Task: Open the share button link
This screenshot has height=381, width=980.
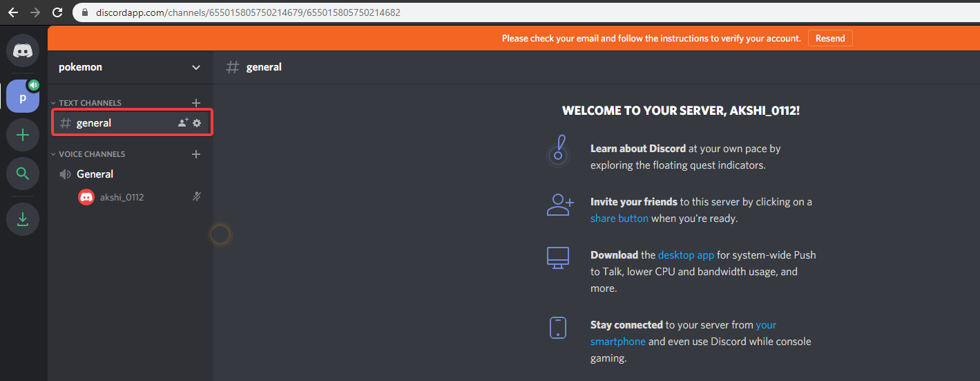Action: [619, 219]
